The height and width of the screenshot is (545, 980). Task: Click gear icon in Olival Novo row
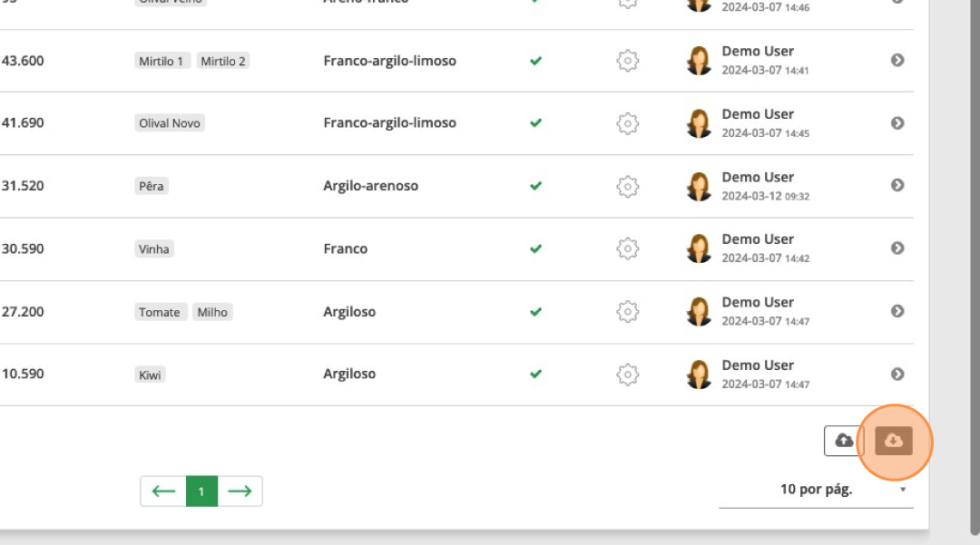[627, 123]
